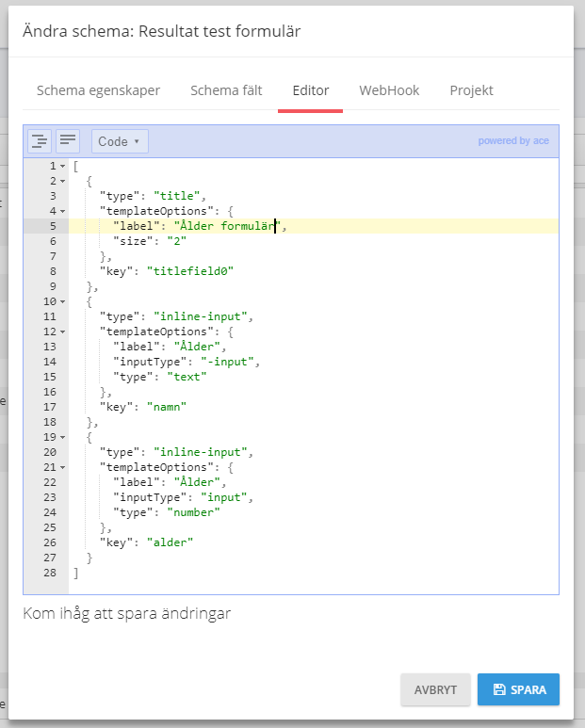Open the Code mode dropdown
Screen dimensions: 585x728
[120, 141]
